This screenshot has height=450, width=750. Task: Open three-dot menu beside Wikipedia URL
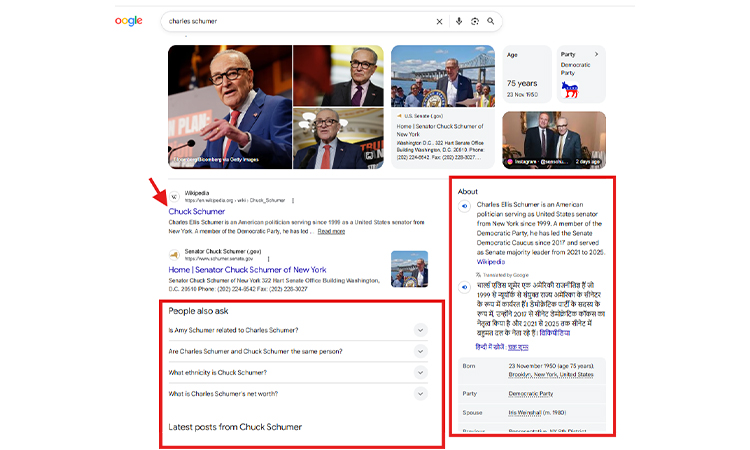pos(293,200)
